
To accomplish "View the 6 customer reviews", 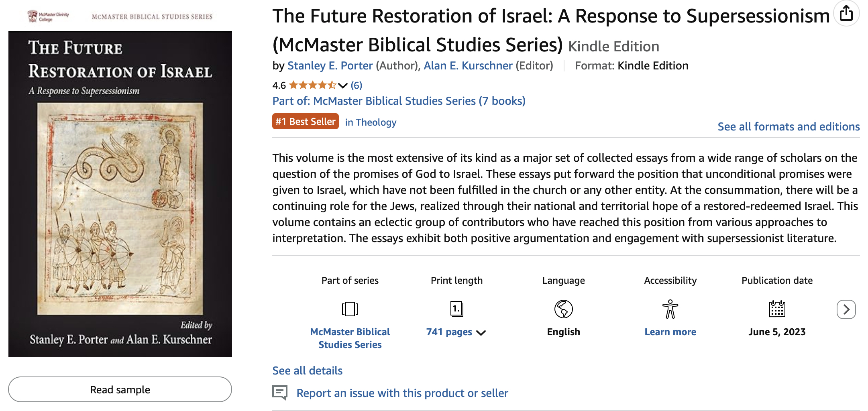I will click(356, 85).
